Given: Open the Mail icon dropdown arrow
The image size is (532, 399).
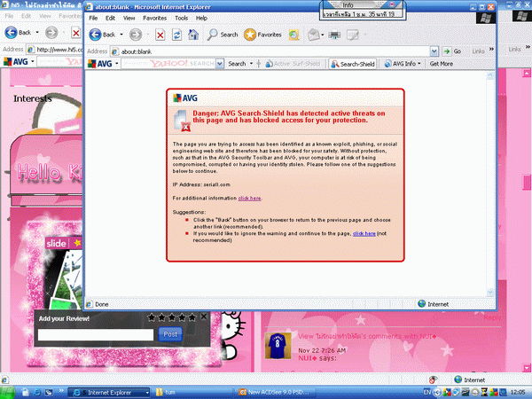Looking at the screenshot, I should (x=323, y=35).
